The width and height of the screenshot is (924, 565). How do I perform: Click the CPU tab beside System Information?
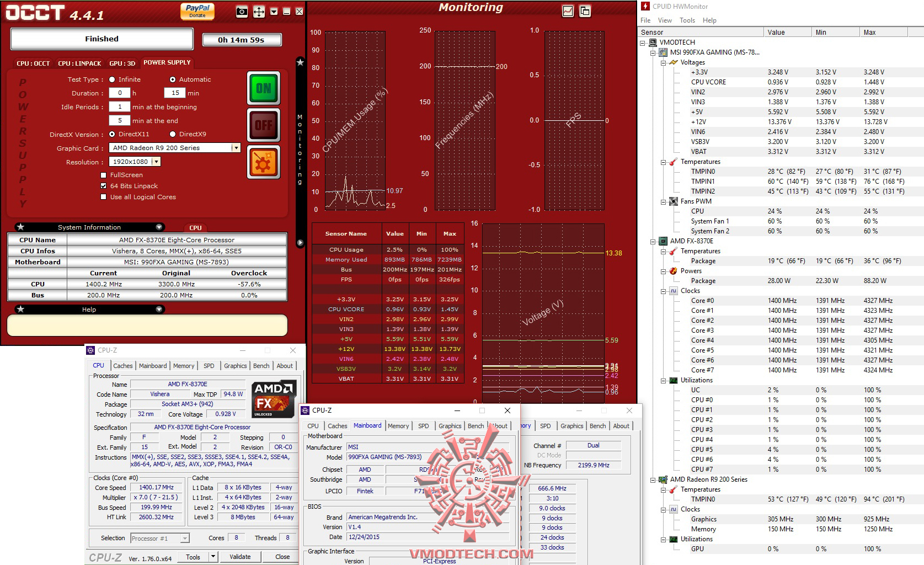point(195,227)
